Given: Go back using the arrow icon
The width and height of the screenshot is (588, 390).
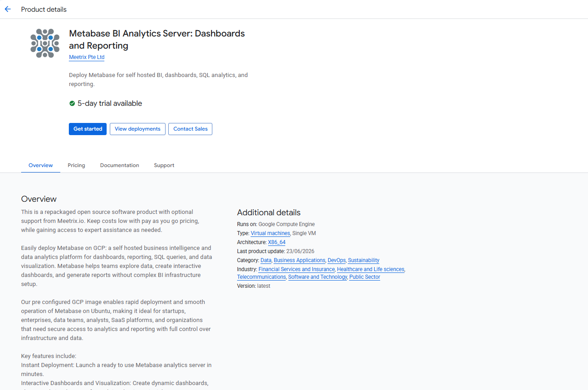Looking at the screenshot, I should point(8,9).
